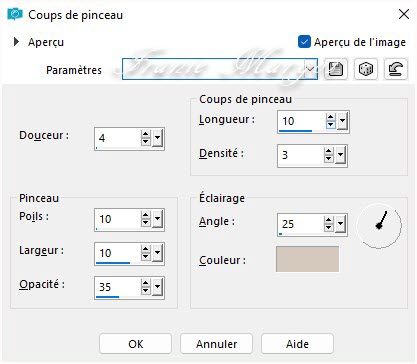The image size is (417, 364).
Task: Click the Largeur value input field
Action: [x=118, y=253]
